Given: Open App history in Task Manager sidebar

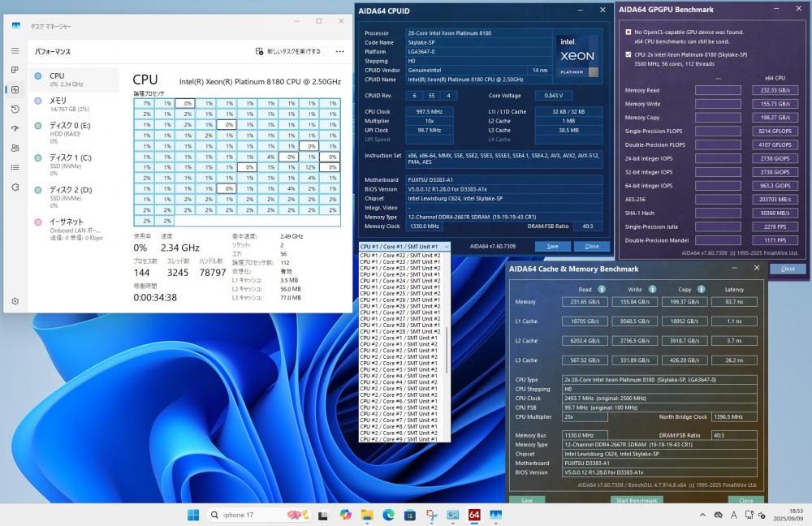Looking at the screenshot, I should [x=15, y=110].
